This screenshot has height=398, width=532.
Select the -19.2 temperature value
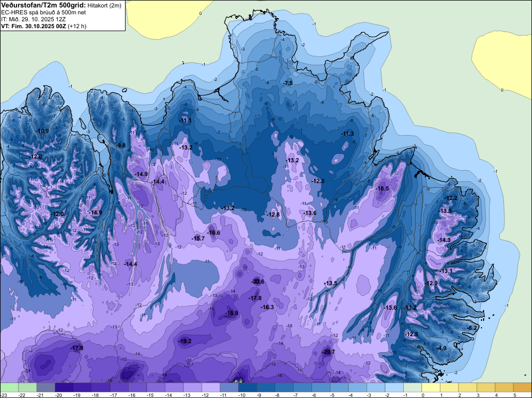[185, 342]
